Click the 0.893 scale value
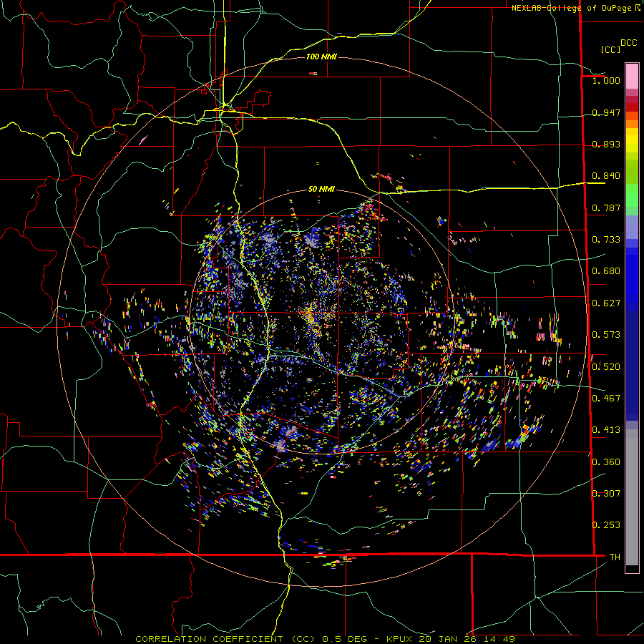The height and width of the screenshot is (644, 644). click(x=606, y=144)
